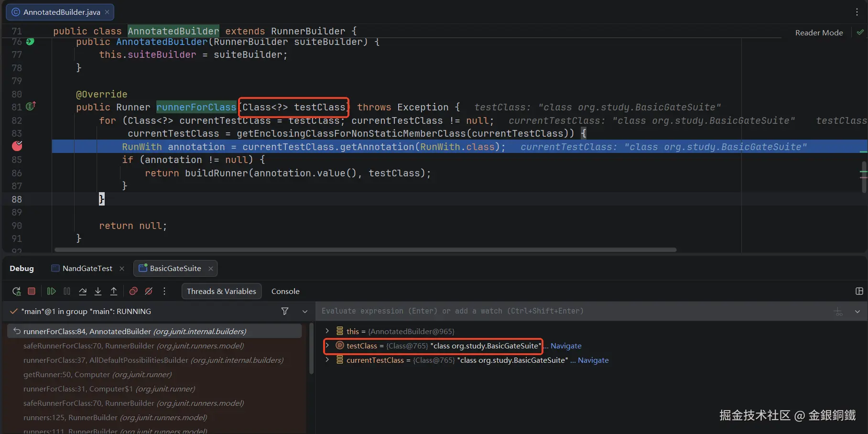The width and height of the screenshot is (868, 434).
Task: Click line number 88 in the gutter
Action: click(17, 199)
